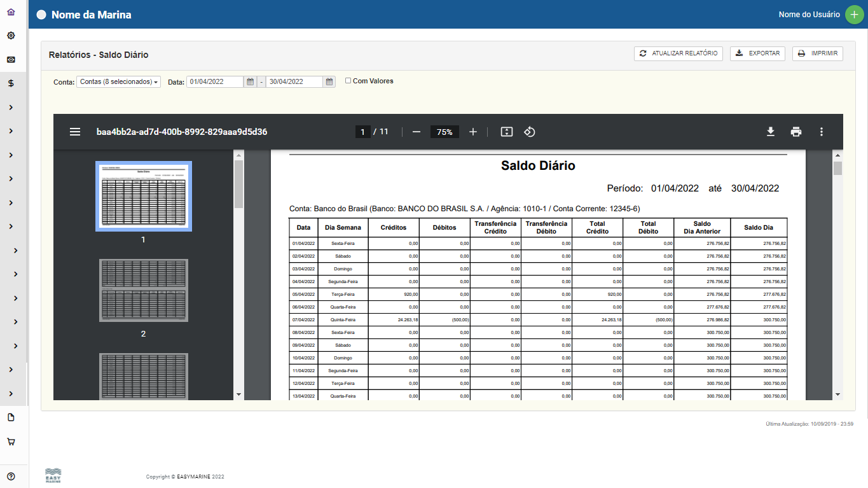Open the settings gear in sidebar
The height and width of the screenshot is (488, 868).
click(x=11, y=36)
